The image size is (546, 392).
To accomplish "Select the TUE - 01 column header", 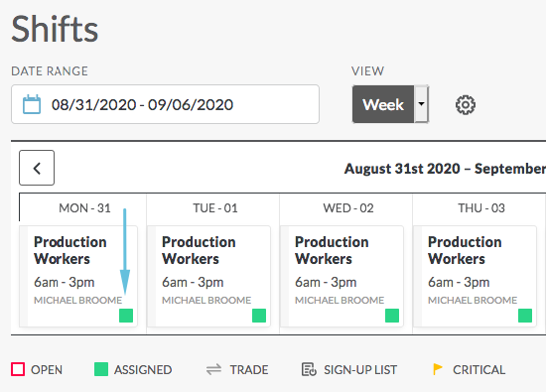I will 215,208.
